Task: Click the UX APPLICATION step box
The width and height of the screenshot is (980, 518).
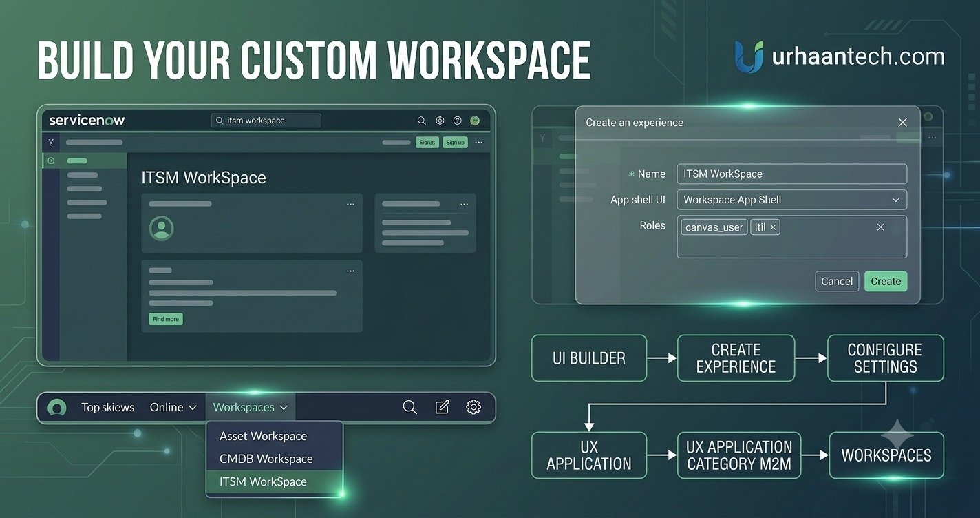Action: click(x=589, y=455)
